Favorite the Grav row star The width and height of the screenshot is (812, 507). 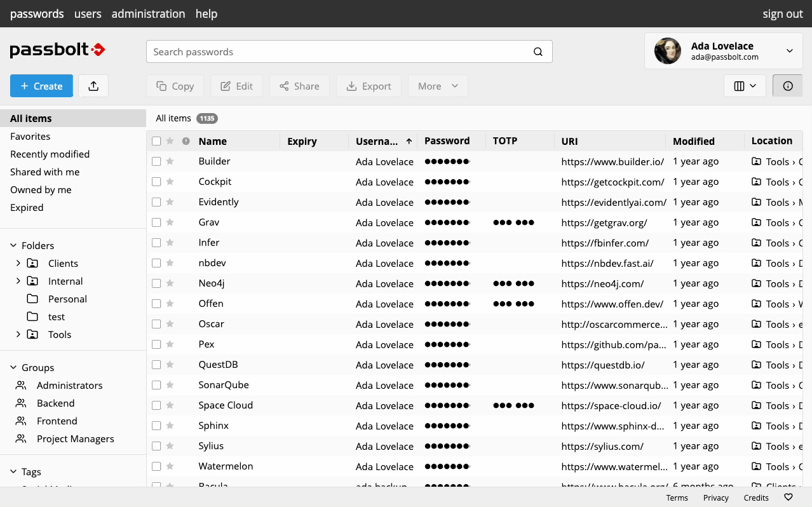point(170,222)
